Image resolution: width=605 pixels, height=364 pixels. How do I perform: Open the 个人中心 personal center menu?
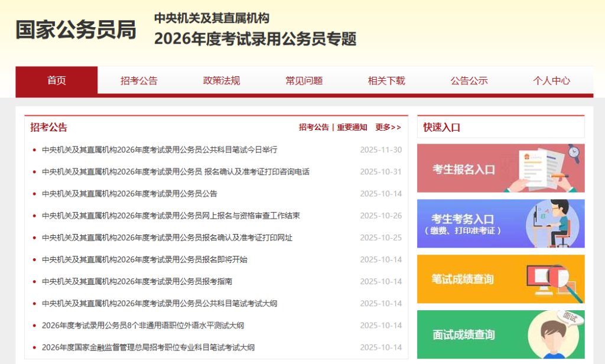(551, 81)
